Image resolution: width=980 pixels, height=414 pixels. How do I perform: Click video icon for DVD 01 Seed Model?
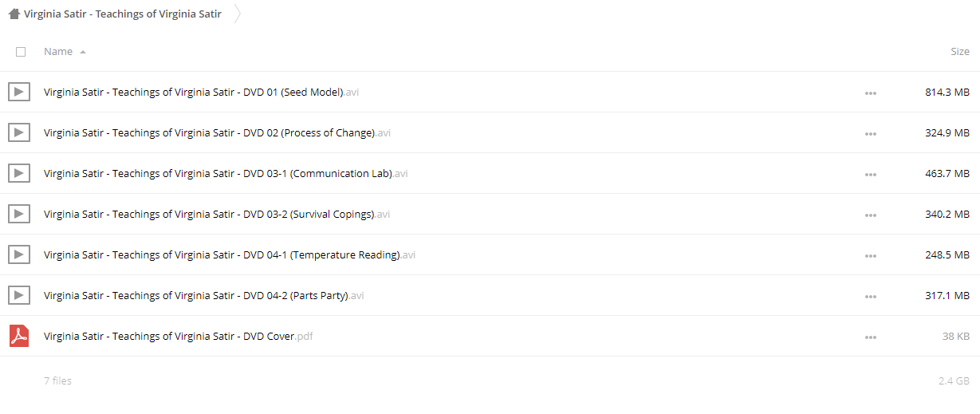19,92
